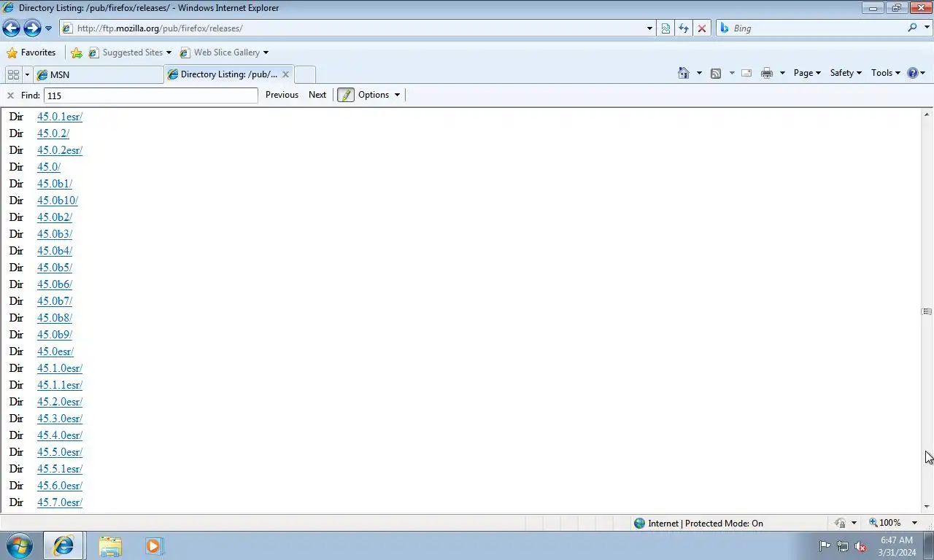Open the zoom level 100% control
The image size is (934, 560).
[884, 523]
